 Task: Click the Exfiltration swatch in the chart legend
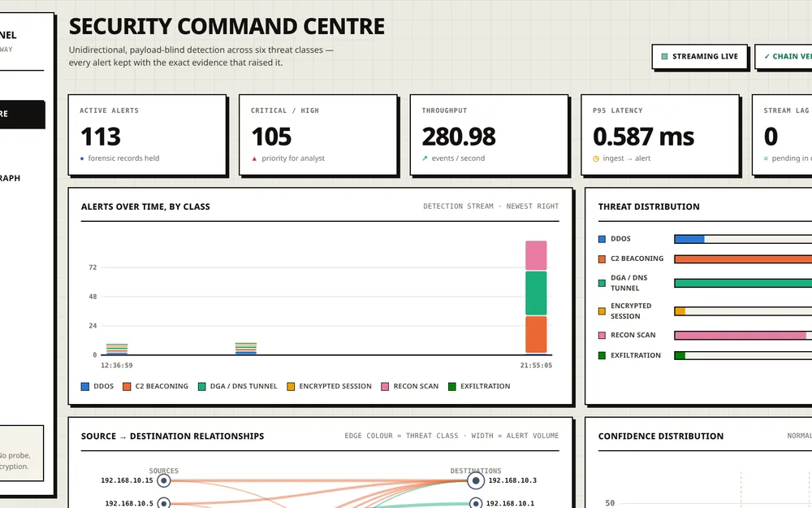452,387
